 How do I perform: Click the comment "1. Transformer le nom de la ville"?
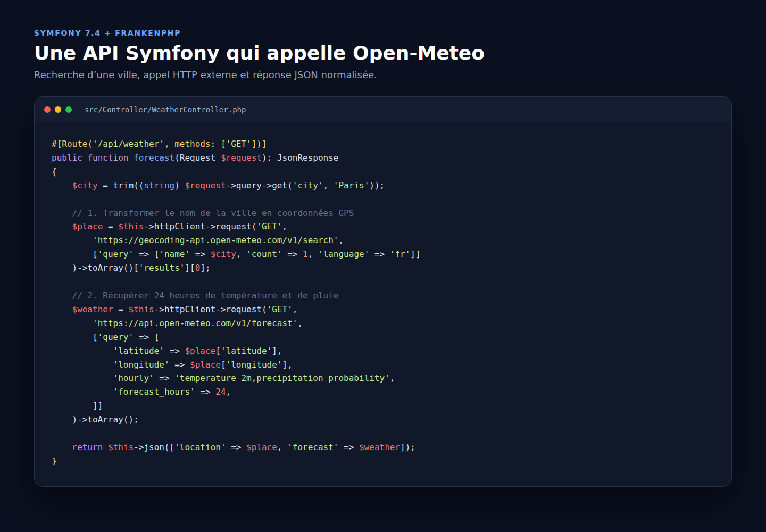tap(213, 213)
